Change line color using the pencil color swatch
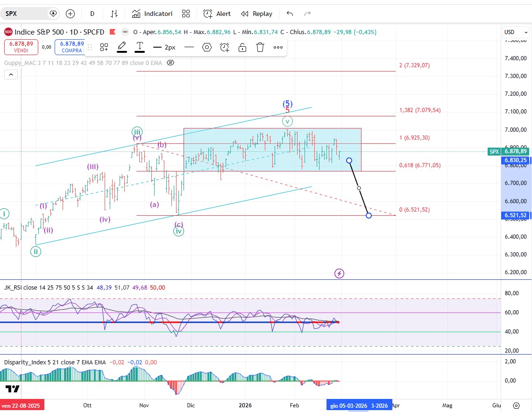 (x=121, y=47)
